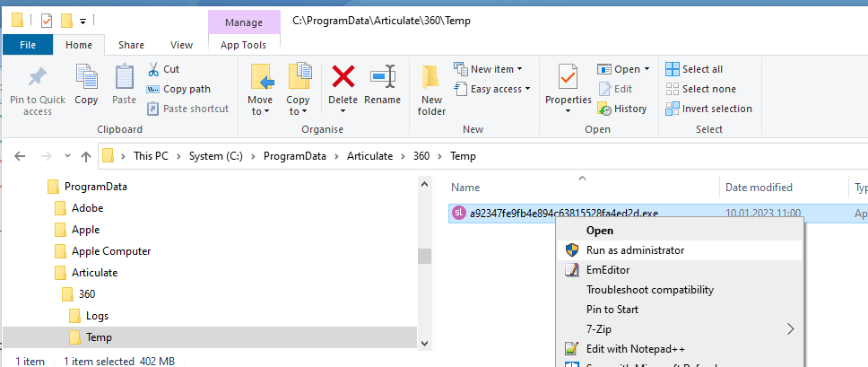Select the Adobe folder in tree
The width and height of the screenshot is (868, 367).
(88, 208)
